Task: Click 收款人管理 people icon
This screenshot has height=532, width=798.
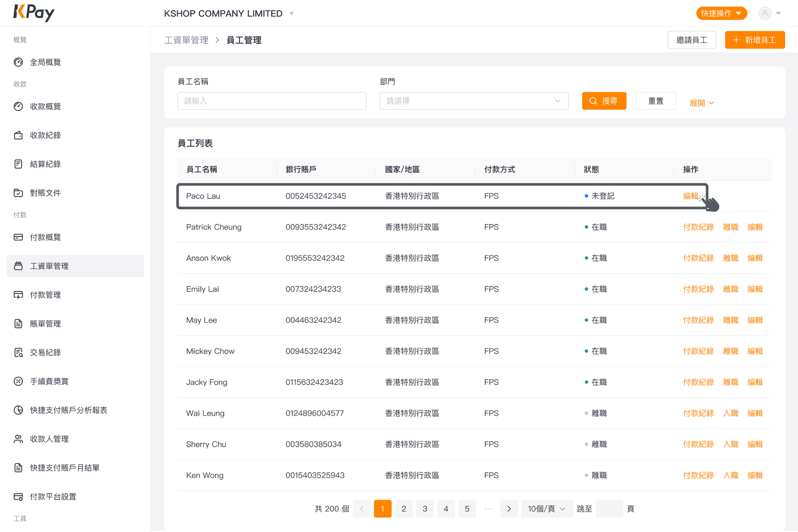Action: pos(18,440)
